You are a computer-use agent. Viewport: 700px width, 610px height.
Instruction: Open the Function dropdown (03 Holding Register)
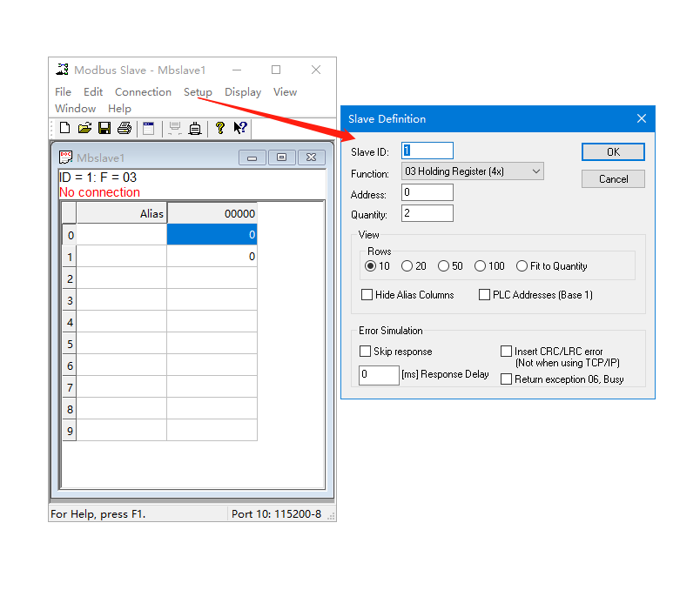point(472,171)
